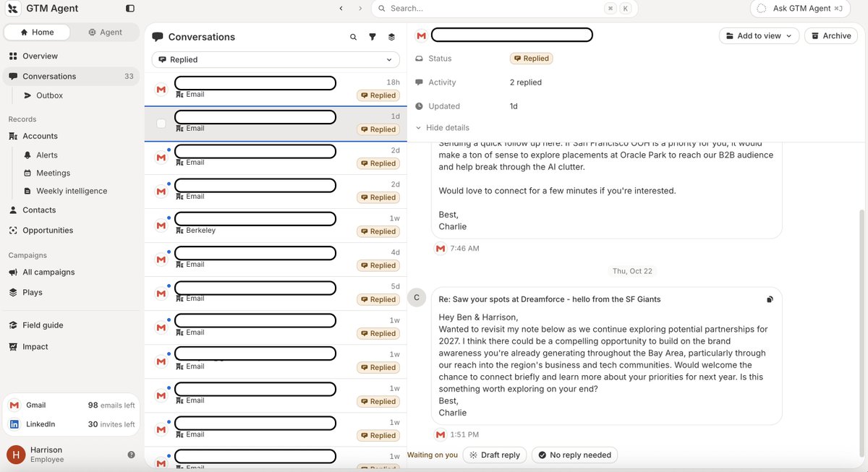The image size is (868, 472).
Task: Open the Contacts page
Action: tap(72, 210)
